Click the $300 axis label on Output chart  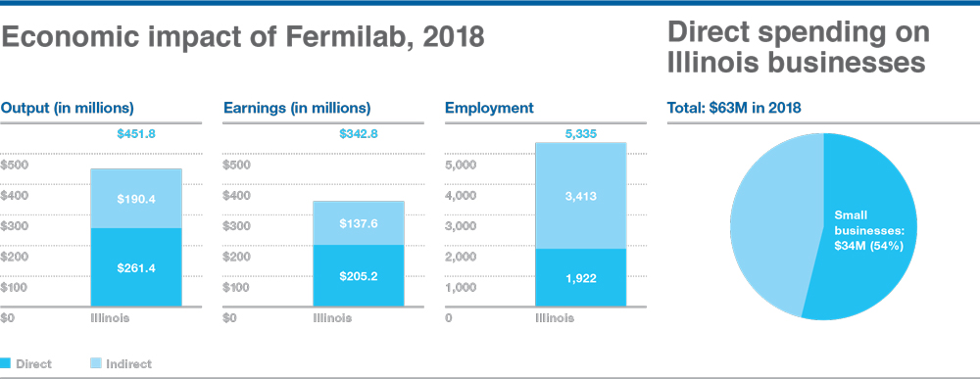[x=15, y=226]
